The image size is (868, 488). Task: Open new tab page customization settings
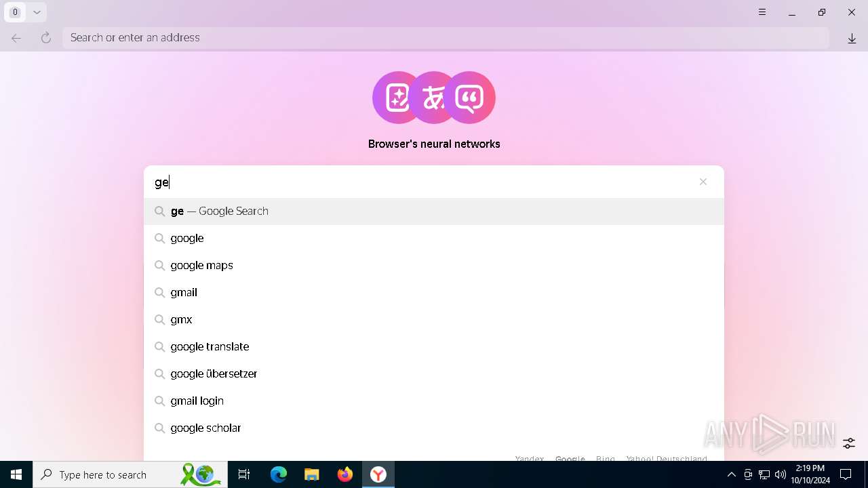point(849,443)
